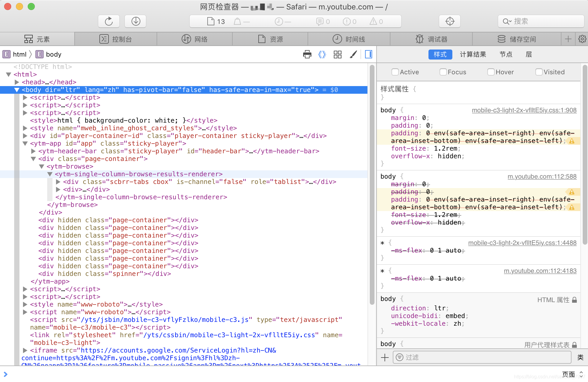Open the 计算结果 sidebar tab
The width and height of the screenshot is (588, 382).
(473, 54)
